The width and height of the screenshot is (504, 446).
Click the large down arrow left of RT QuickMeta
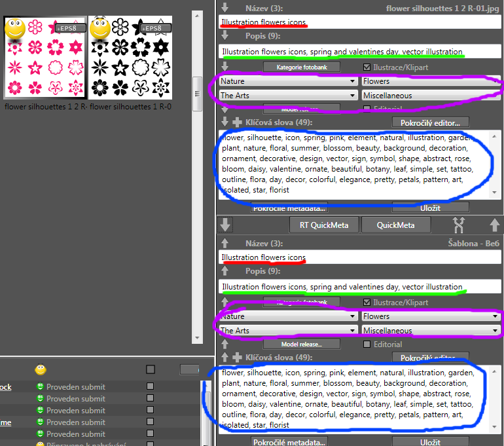225,225
